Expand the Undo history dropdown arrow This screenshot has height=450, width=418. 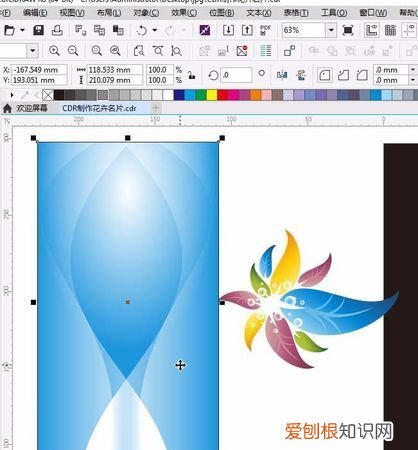[155, 30]
